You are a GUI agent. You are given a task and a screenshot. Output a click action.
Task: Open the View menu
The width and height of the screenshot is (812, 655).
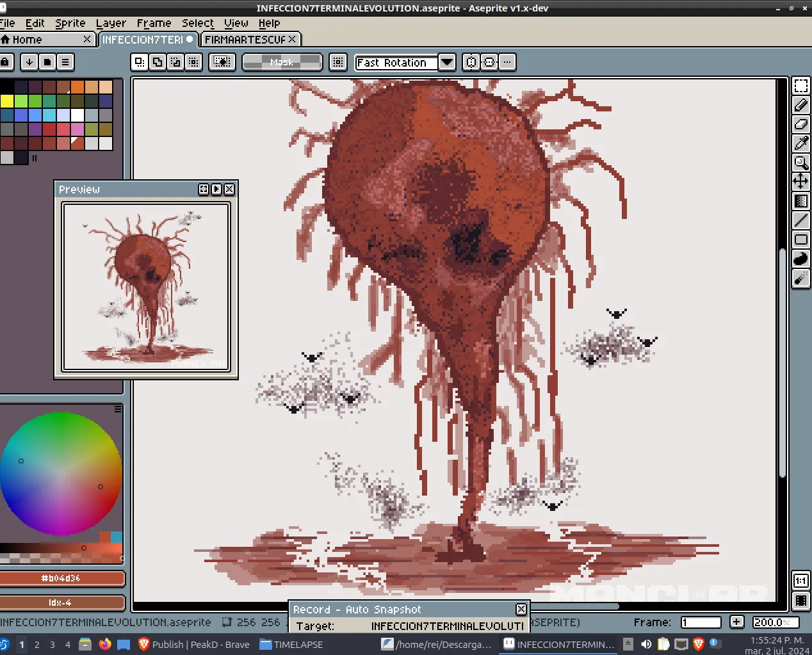(x=236, y=23)
